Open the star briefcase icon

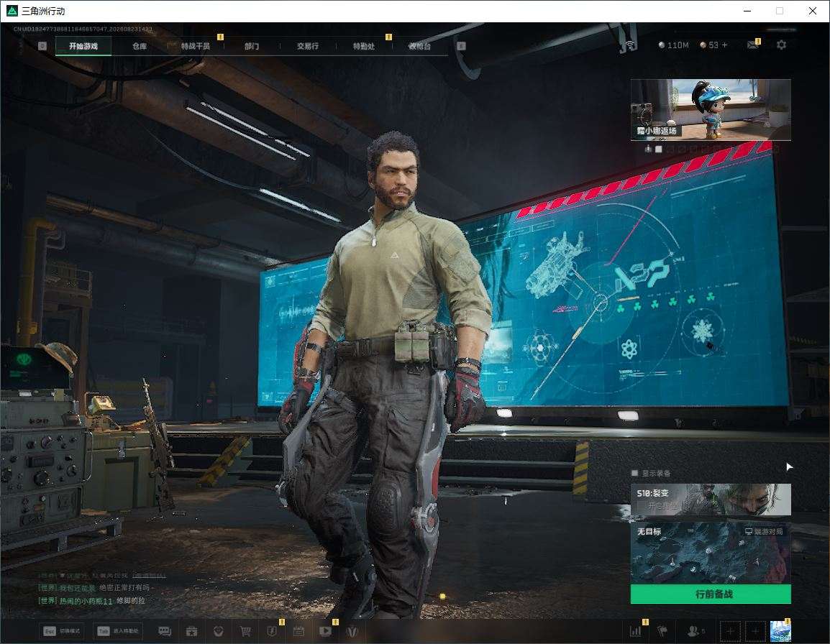click(191, 631)
